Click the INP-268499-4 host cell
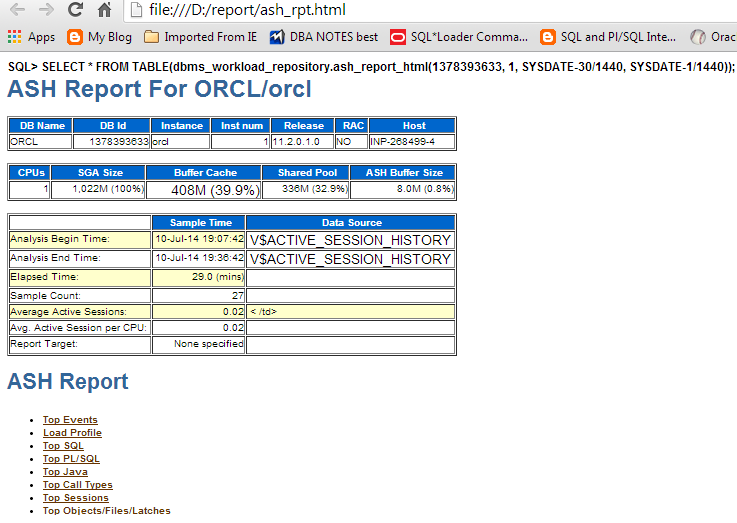The height and width of the screenshot is (523, 737). coord(413,141)
